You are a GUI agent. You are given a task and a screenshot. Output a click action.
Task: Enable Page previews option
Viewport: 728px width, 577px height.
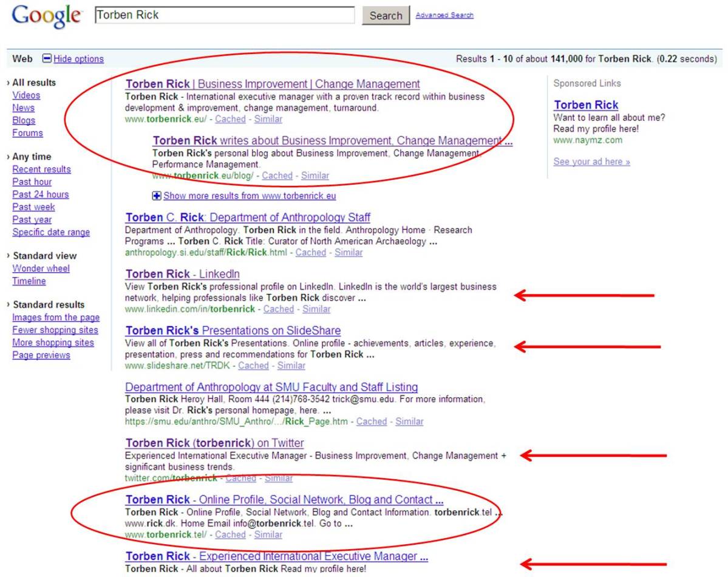41,355
